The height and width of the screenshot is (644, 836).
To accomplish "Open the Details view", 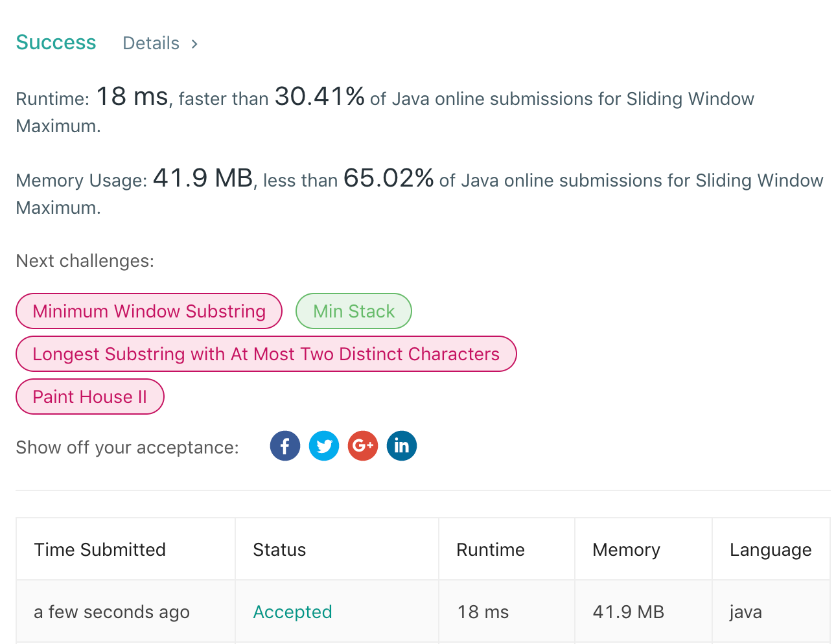I will point(151,43).
